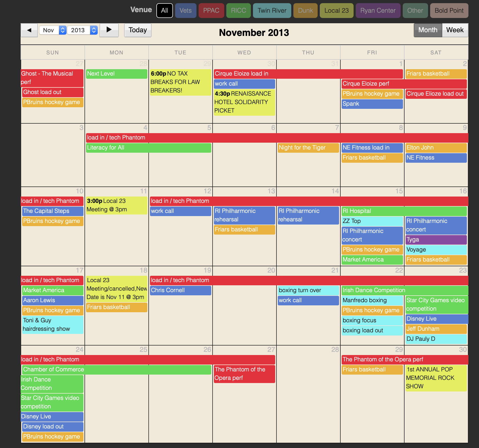Screen dimensions: 479x448
Task: Open Chris Cornell event on Nov 19
Action: click(x=180, y=290)
